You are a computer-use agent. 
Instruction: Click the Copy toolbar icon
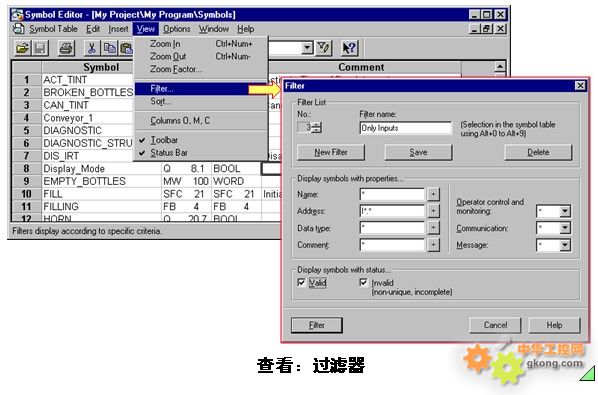pos(109,48)
